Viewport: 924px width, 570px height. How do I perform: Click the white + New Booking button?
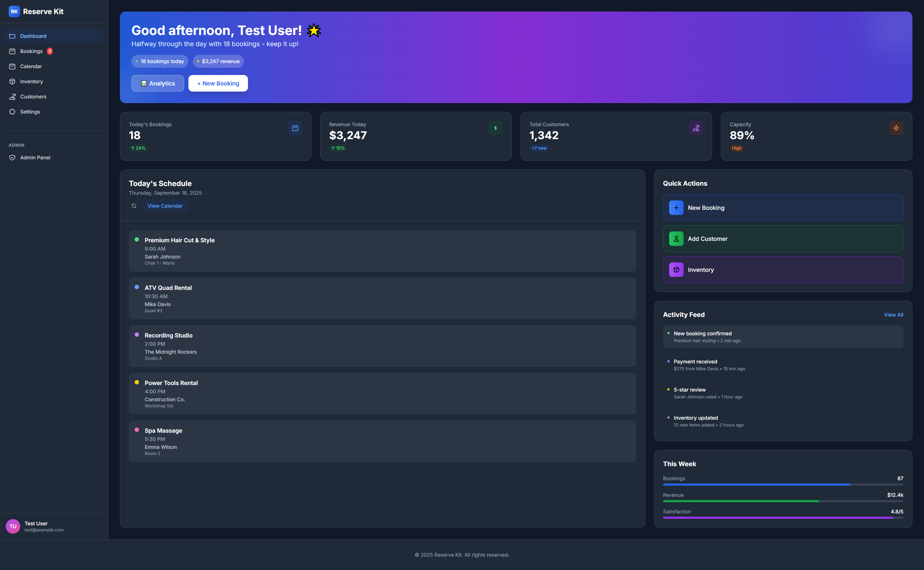(x=218, y=83)
